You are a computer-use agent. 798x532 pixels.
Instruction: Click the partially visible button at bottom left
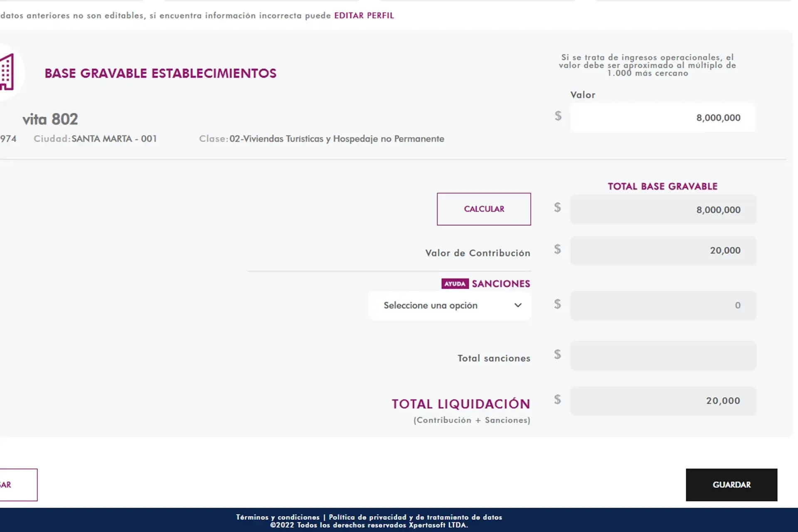(x=18, y=485)
